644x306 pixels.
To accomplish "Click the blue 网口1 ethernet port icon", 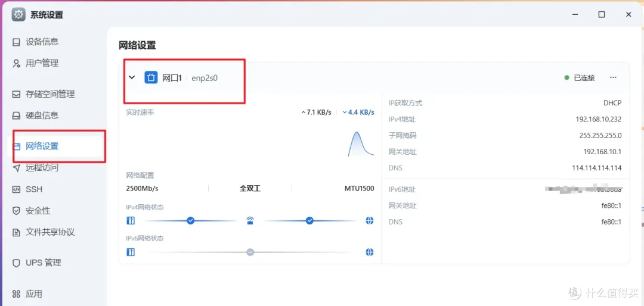I will 151,77.
